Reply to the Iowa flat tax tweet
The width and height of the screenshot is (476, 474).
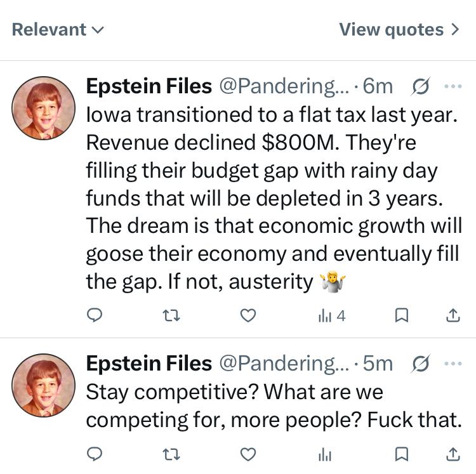pos(95,315)
